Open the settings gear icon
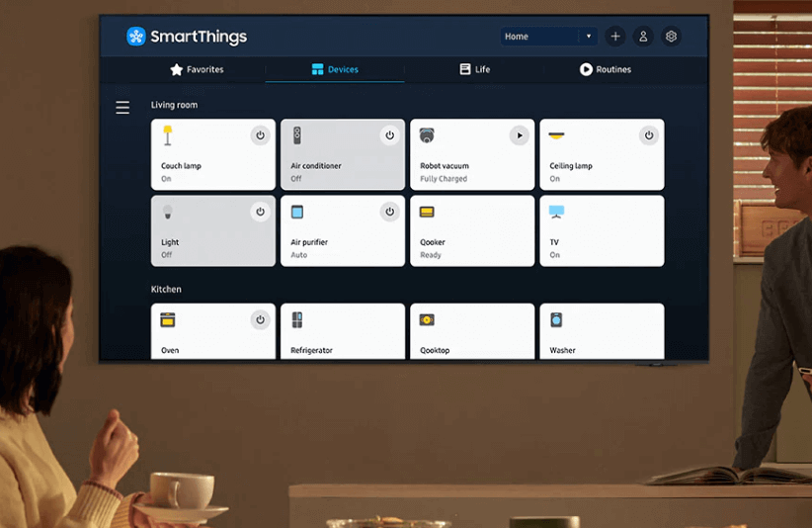Image resolution: width=812 pixels, height=528 pixels. [672, 37]
